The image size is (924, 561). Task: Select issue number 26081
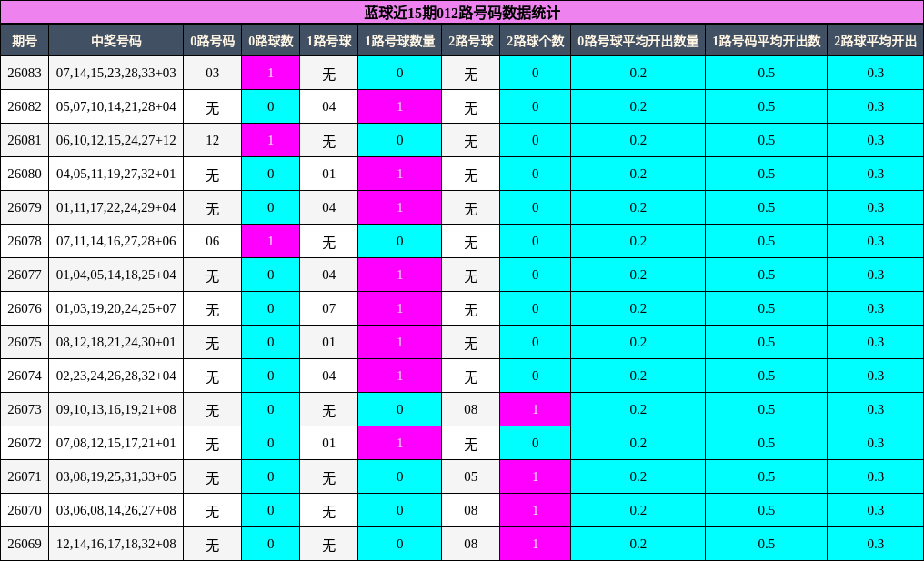pos(25,140)
